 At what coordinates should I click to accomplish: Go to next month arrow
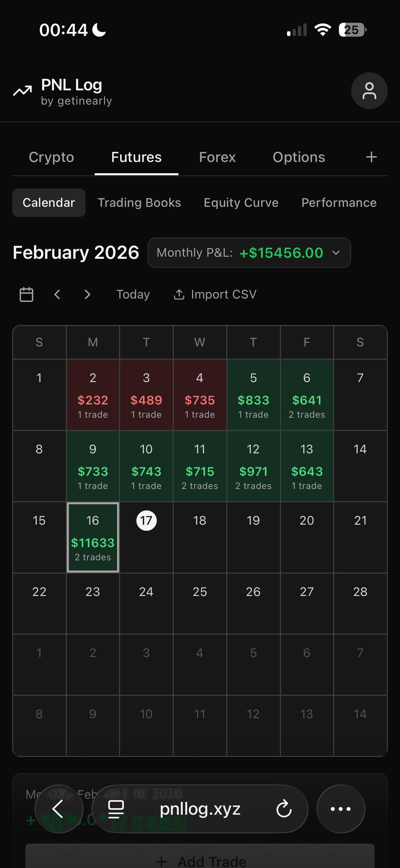[87, 294]
